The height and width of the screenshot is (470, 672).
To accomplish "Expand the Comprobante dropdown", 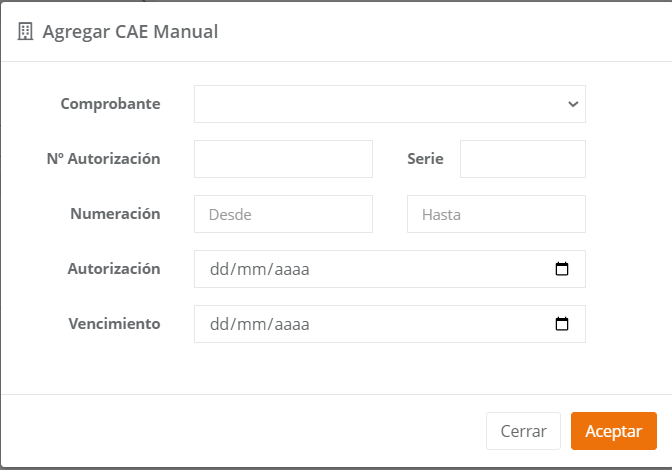I will point(389,104).
